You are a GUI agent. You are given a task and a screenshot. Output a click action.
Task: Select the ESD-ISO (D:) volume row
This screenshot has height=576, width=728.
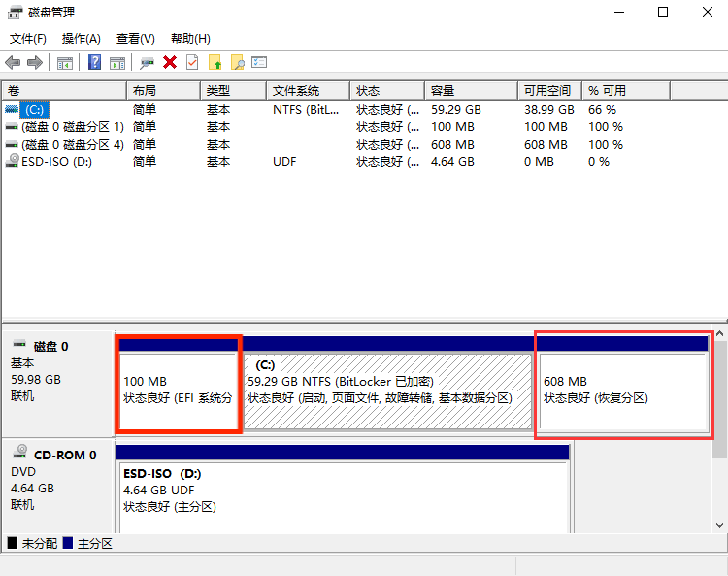click(x=56, y=162)
